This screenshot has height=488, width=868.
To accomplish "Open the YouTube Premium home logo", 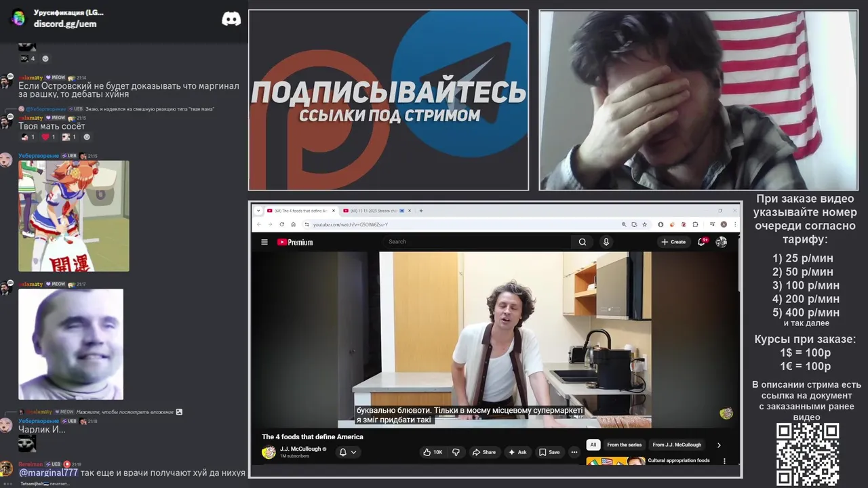I will point(295,242).
